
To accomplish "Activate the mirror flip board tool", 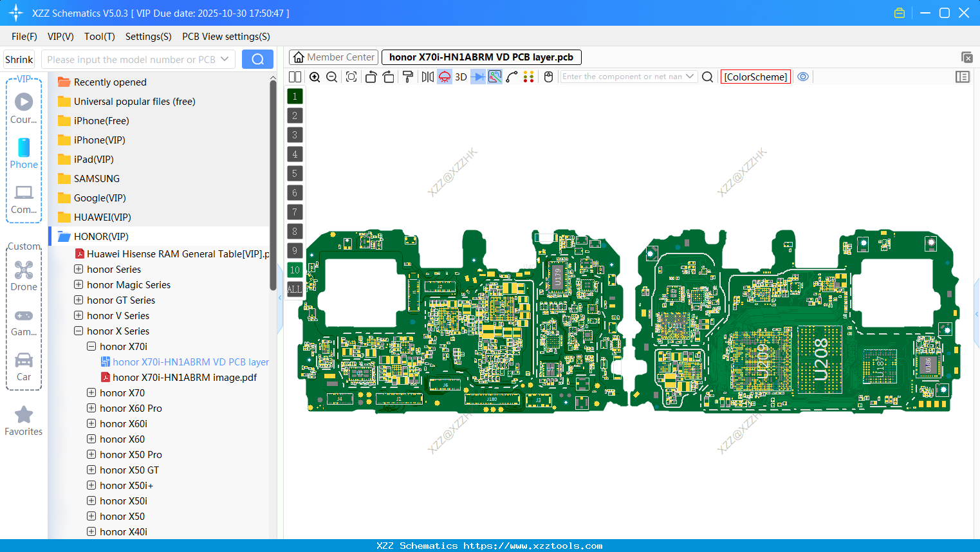I will click(x=427, y=77).
